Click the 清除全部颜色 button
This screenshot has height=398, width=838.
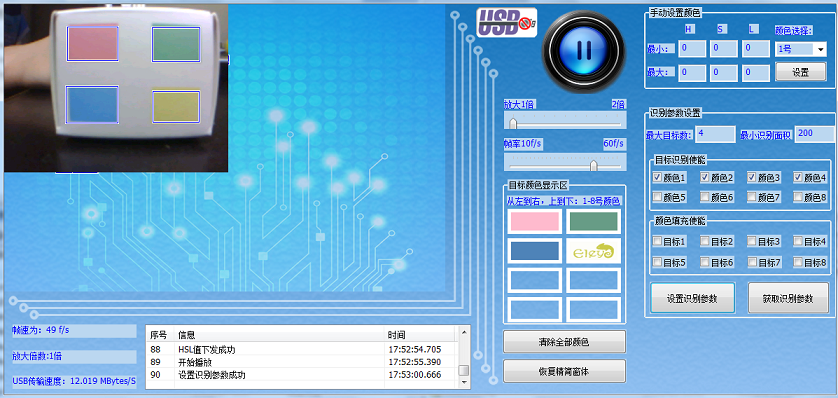(564, 342)
